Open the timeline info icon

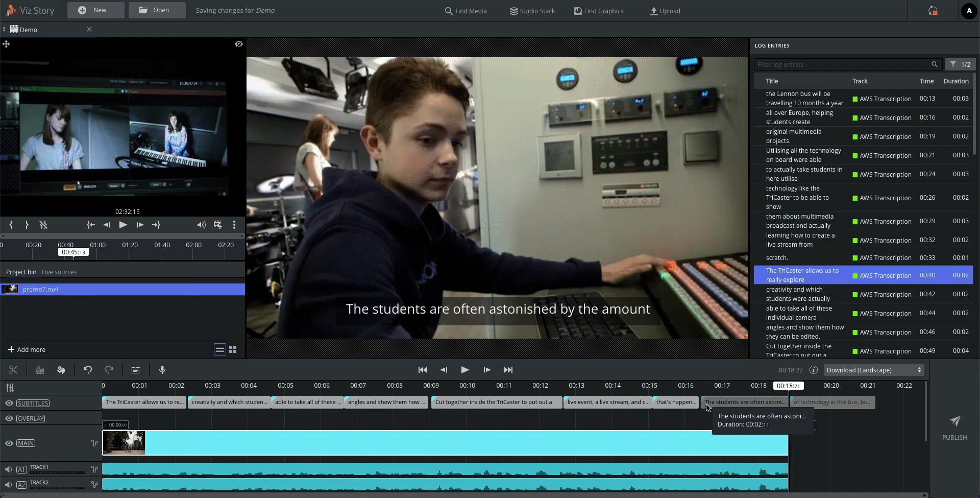click(814, 370)
